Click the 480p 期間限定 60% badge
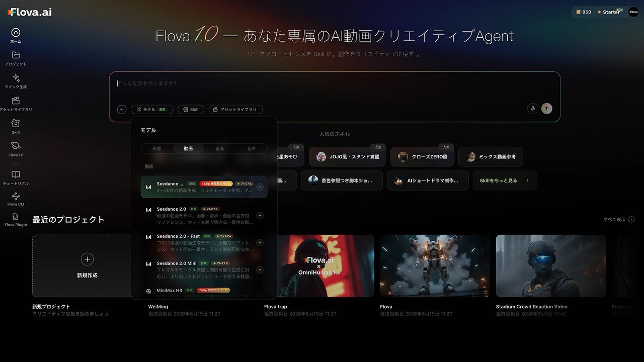The height and width of the screenshot is (362, 644). pos(216,184)
